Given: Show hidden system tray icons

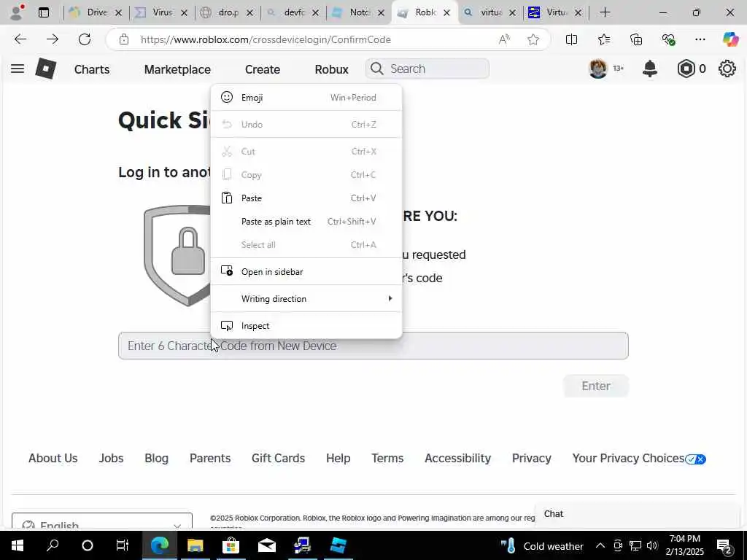Looking at the screenshot, I should (600, 545).
